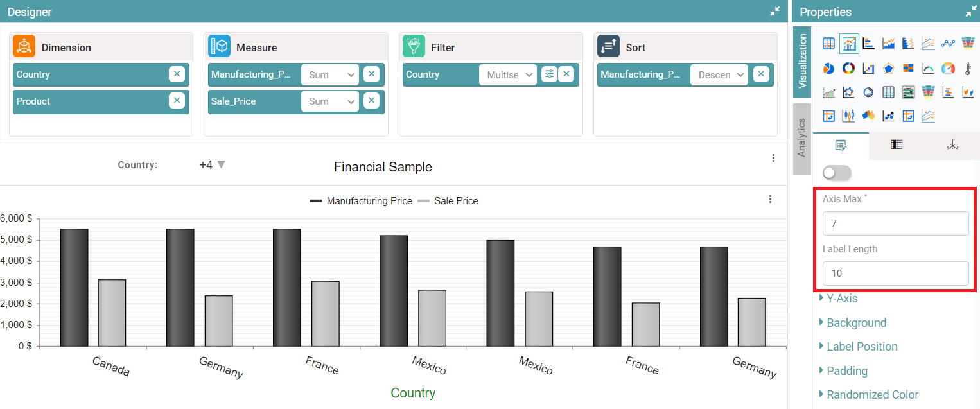Select the pie chart visualization
The height and width of the screenshot is (409, 980).
pos(828,68)
